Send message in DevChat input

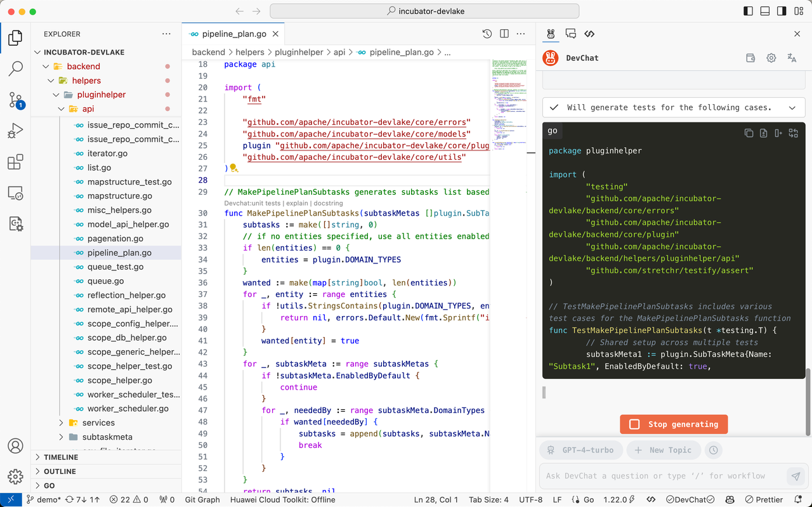(x=795, y=476)
